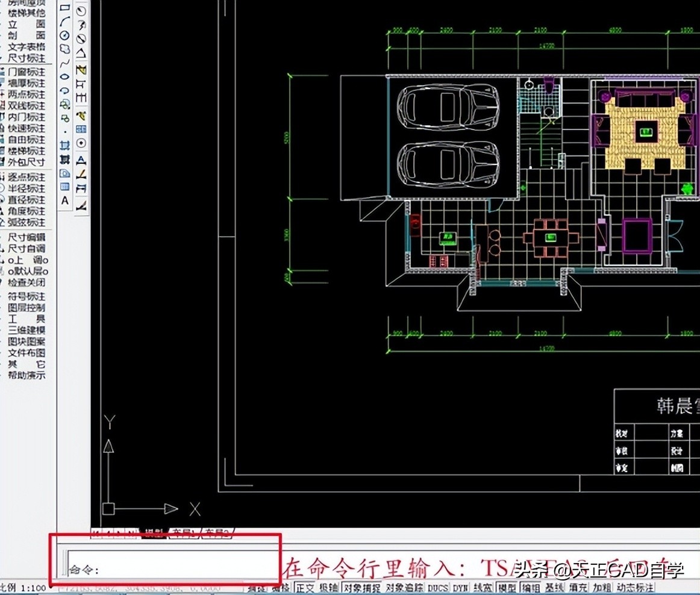Toggle 正交 ortho mode in status bar
Viewport: 700px width, 595px height.
point(305,588)
